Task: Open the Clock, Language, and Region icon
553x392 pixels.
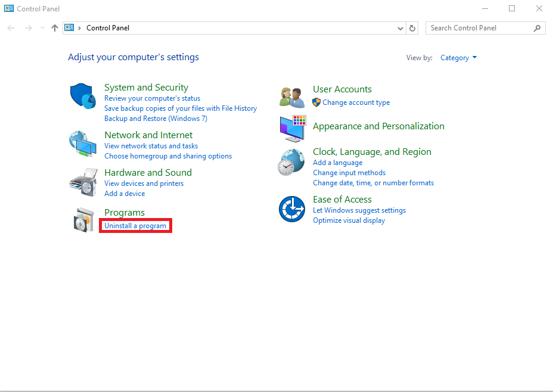Action: coord(291,162)
